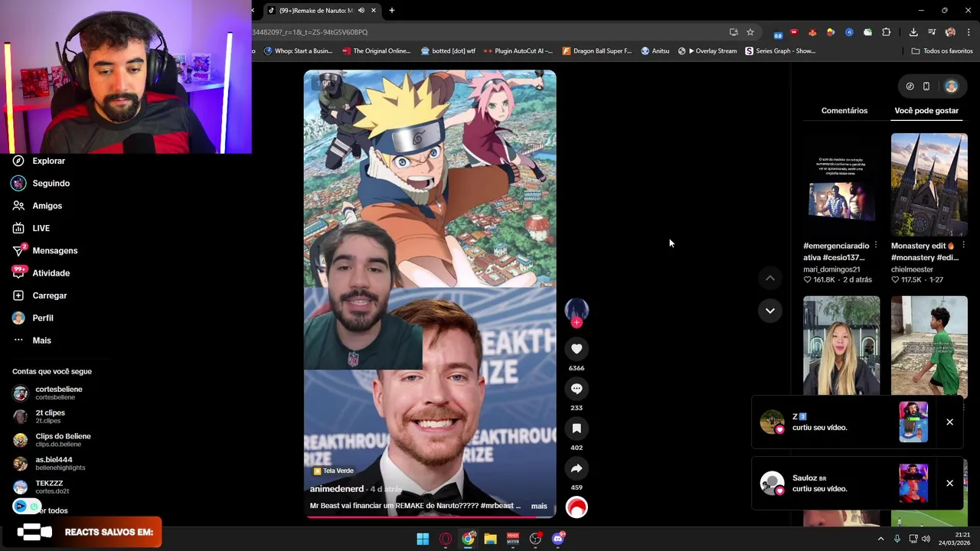Open Carregar upload page
The width and height of the screenshot is (980, 551).
pos(39,295)
